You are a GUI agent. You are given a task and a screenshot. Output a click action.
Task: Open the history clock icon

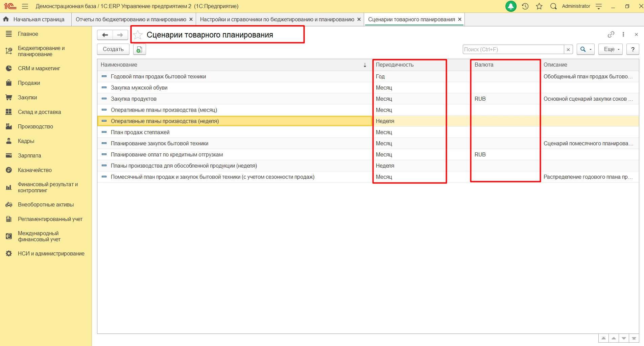coord(525,6)
